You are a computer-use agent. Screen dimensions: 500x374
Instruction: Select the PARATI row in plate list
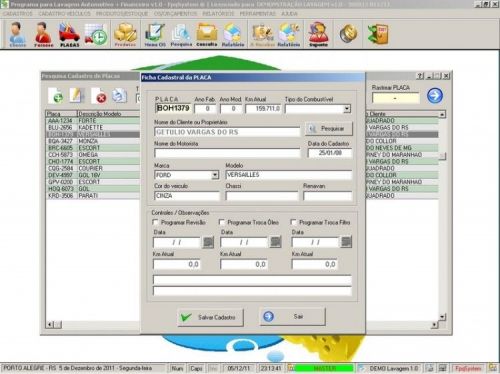click(x=93, y=196)
